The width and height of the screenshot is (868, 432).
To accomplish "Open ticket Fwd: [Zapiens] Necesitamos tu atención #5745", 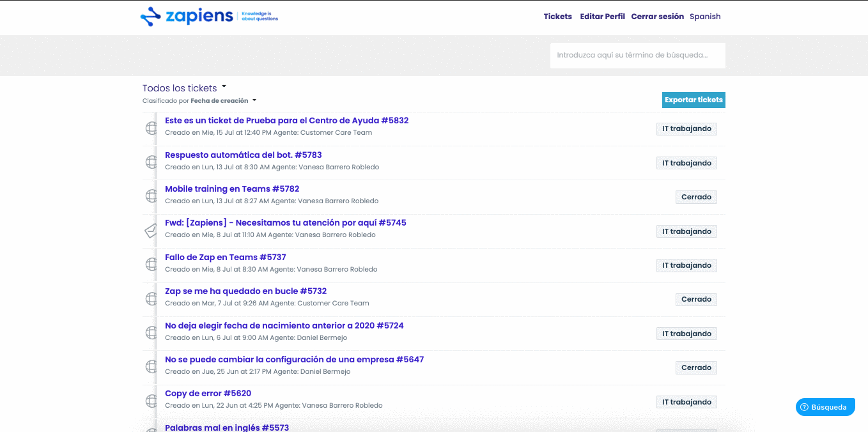I will point(286,223).
